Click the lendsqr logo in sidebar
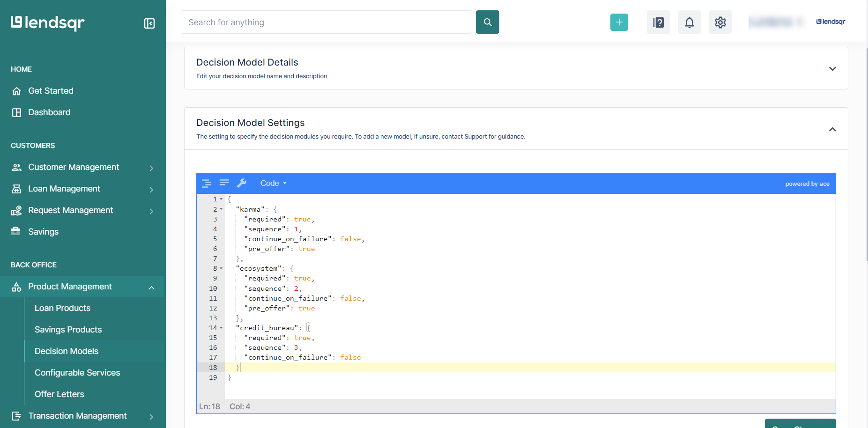Screen dimensions: 868x428 pyautogui.click(x=47, y=22)
